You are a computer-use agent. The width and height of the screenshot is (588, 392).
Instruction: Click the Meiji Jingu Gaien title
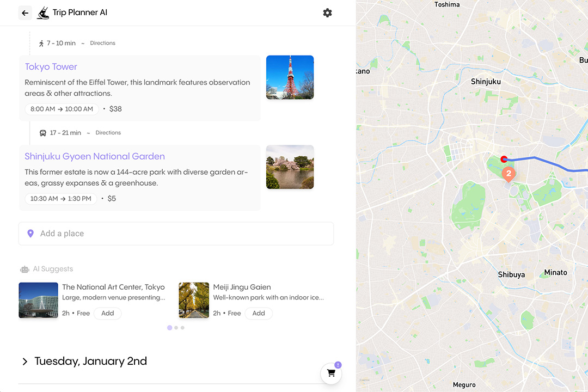(242, 287)
